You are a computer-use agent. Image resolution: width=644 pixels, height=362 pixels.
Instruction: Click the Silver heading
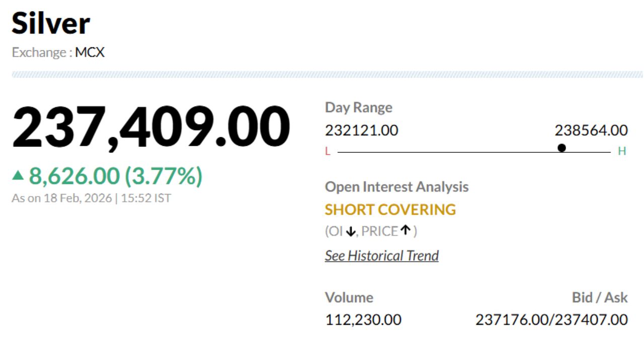tap(51, 23)
